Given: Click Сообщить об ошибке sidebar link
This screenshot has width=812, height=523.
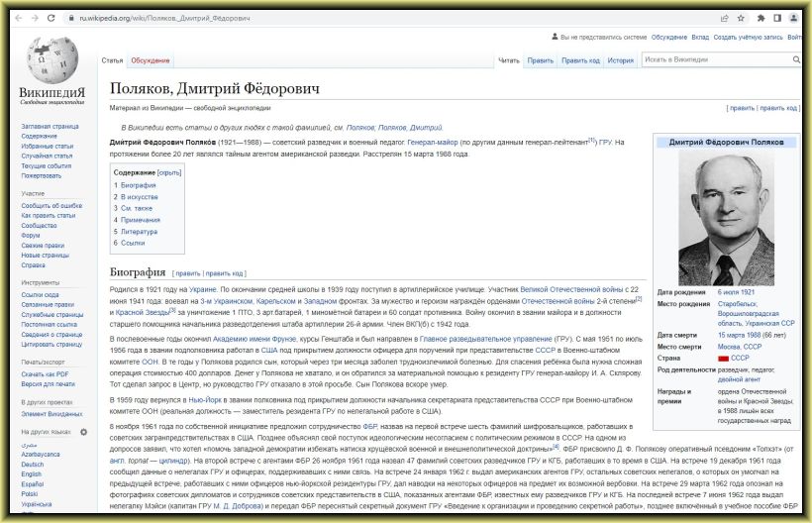Looking at the screenshot, I should [x=51, y=206].
